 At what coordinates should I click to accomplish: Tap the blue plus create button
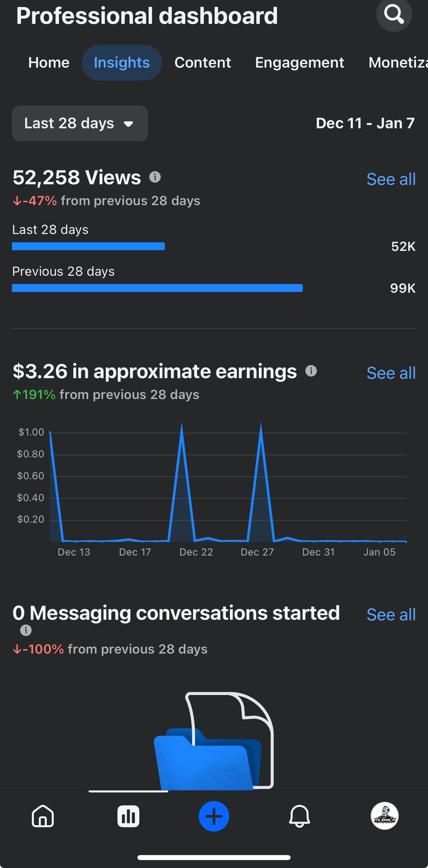pos(214,816)
